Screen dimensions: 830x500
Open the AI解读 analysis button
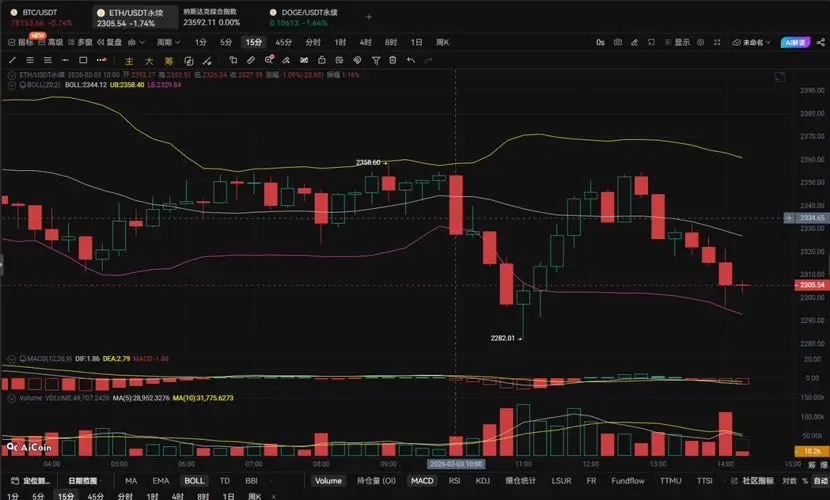pos(795,42)
